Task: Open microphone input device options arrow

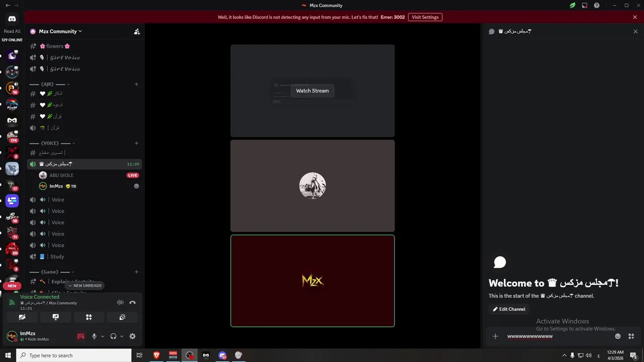Action: pos(103,336)
